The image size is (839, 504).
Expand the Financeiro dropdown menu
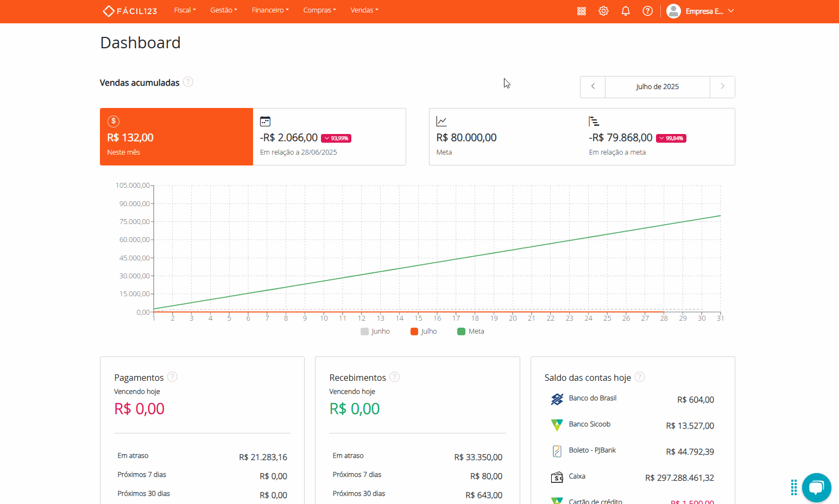tap(270, 10)
